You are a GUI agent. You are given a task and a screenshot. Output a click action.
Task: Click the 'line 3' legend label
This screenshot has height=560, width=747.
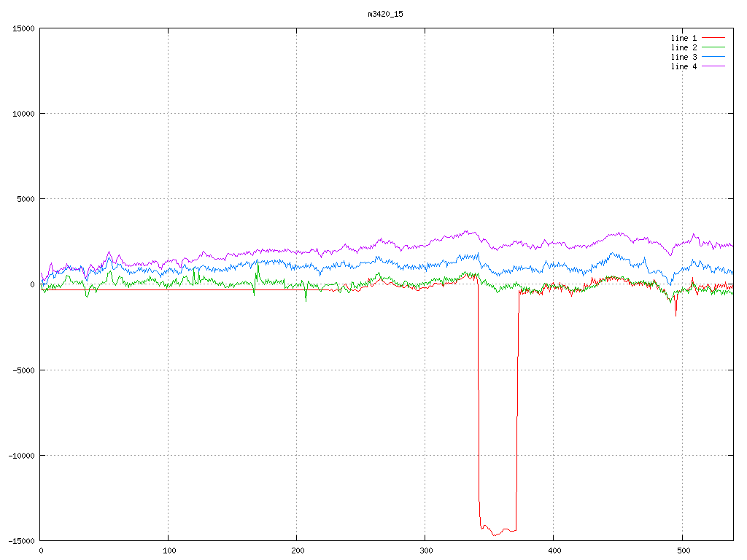click(684, 57)
